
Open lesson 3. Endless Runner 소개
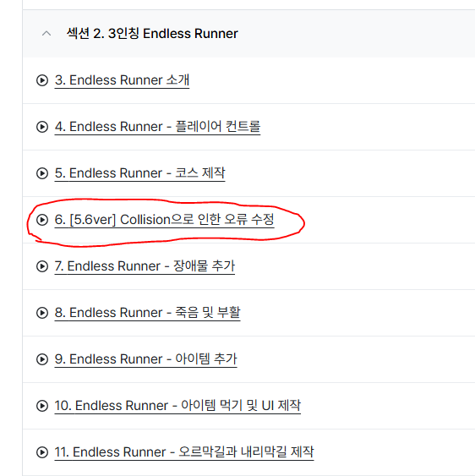[x=122, y=80]
